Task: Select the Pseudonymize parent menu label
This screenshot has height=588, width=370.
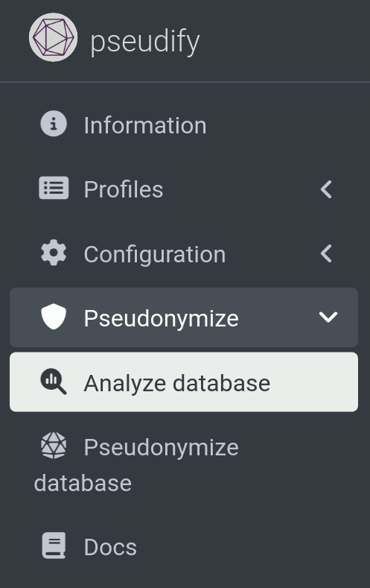Action: pos(161,319)
